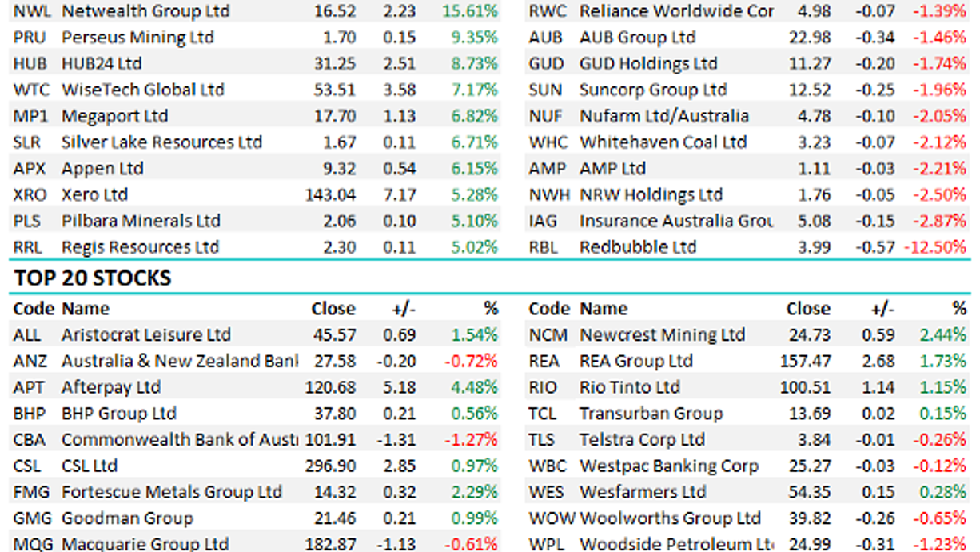
Task: Click Afterpay Ltd company name
Action: click(111, 387)
